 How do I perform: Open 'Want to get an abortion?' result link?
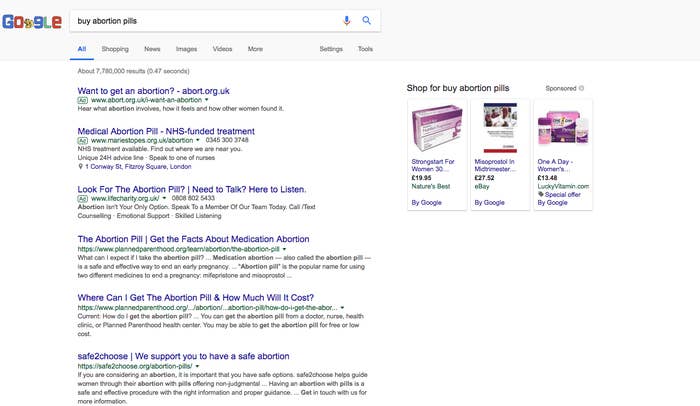153,91
